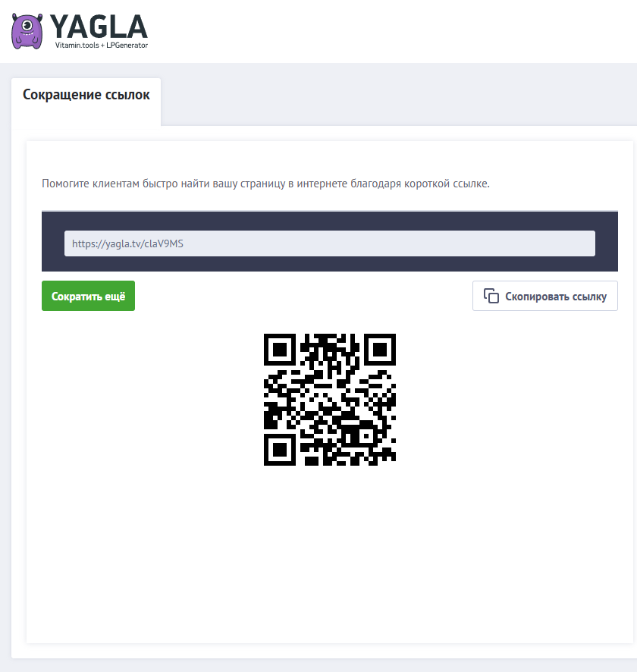Image resolution: width=637 pixels, height=672 pixels.
Task: Click the QR code's top-left finder square
Action: (280, 350)
